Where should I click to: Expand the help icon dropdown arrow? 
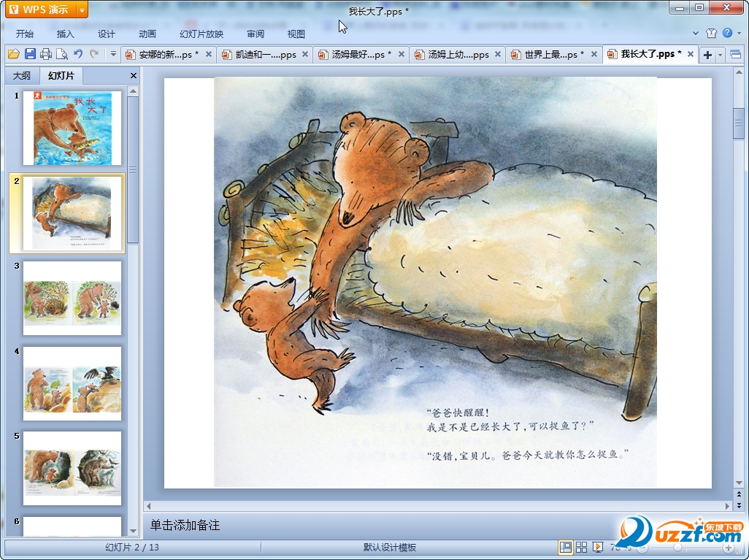coord(738,33)
